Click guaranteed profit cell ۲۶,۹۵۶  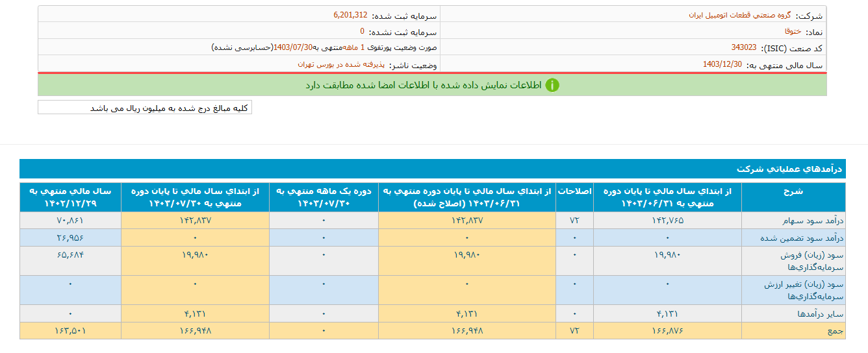coord(70,237)
